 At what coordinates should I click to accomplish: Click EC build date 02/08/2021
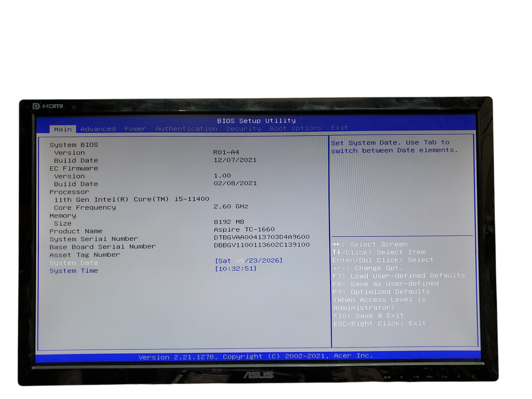[235, 183]
